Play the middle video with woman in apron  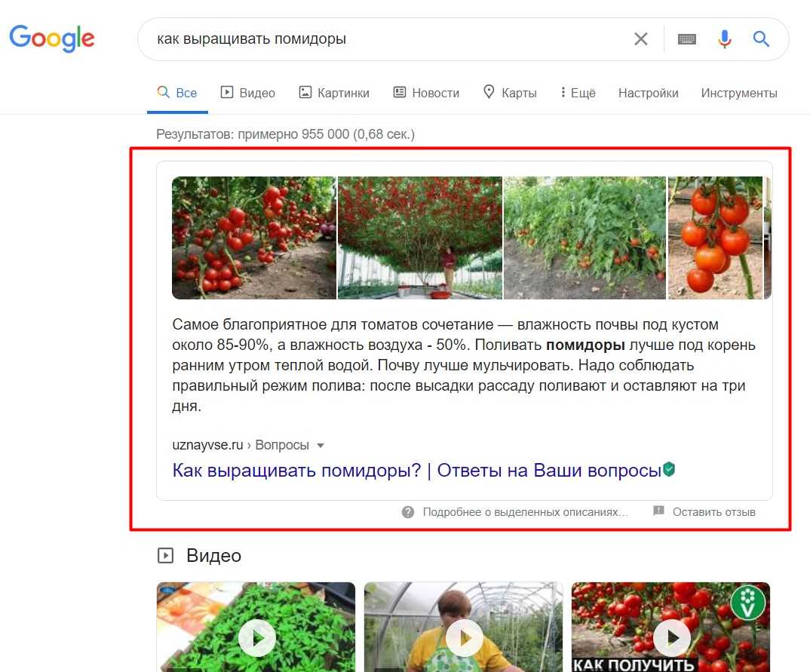[x=463, y=638]
